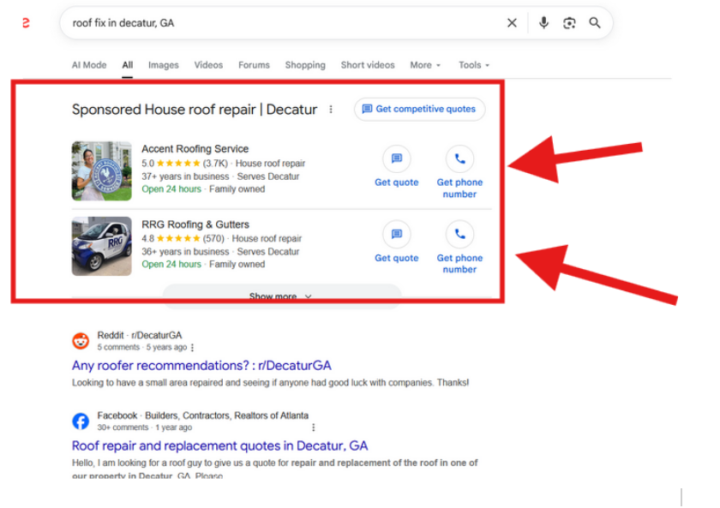Click phone icon for RRG Roofing & Gutters
The height and width of the screenshot is (508, 720).
[460, 234]
